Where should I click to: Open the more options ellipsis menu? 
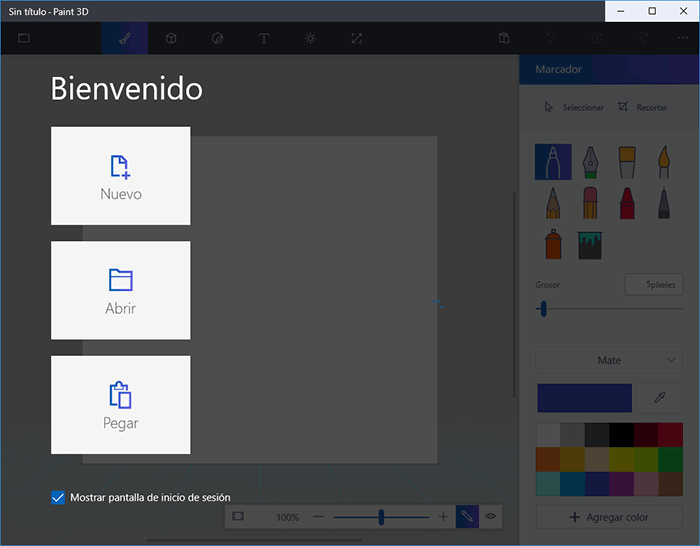pyautogui.click(x=683, y=38)
